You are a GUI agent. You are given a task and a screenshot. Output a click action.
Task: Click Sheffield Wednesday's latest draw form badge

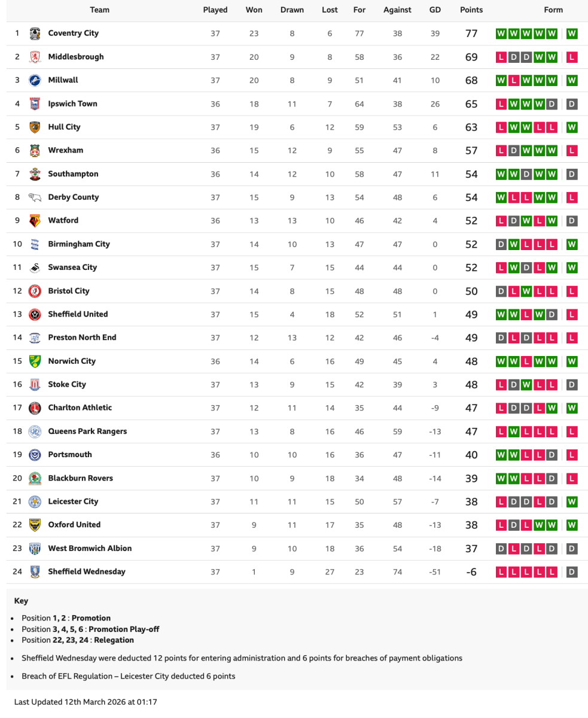click(572, 572)
